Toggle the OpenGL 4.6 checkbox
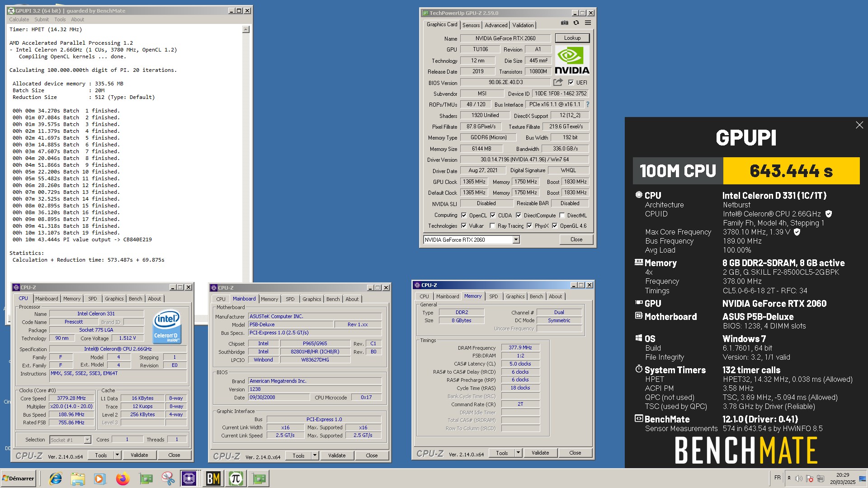Viewport: 868px width, 488px height. [x=555, y=226]
